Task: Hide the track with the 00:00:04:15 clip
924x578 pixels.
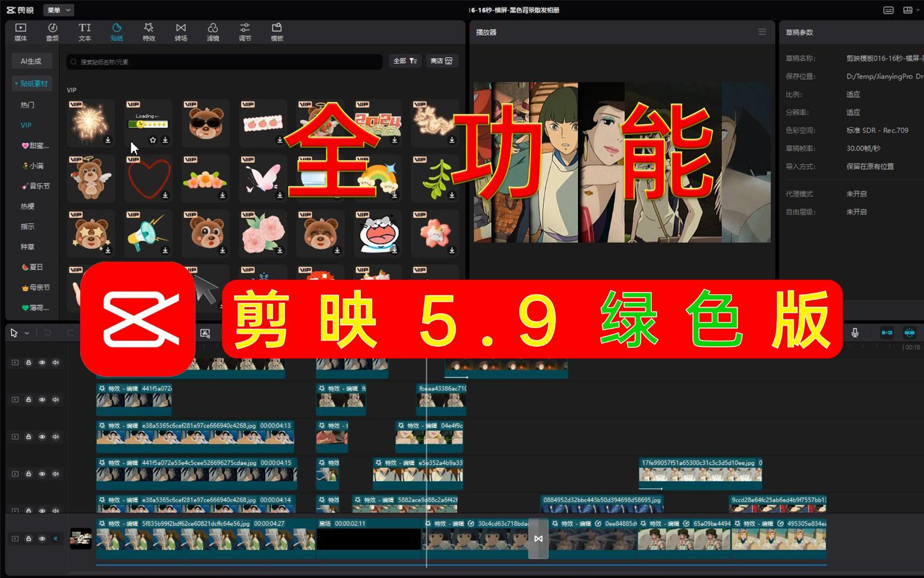Action: [x=42, y=474]
